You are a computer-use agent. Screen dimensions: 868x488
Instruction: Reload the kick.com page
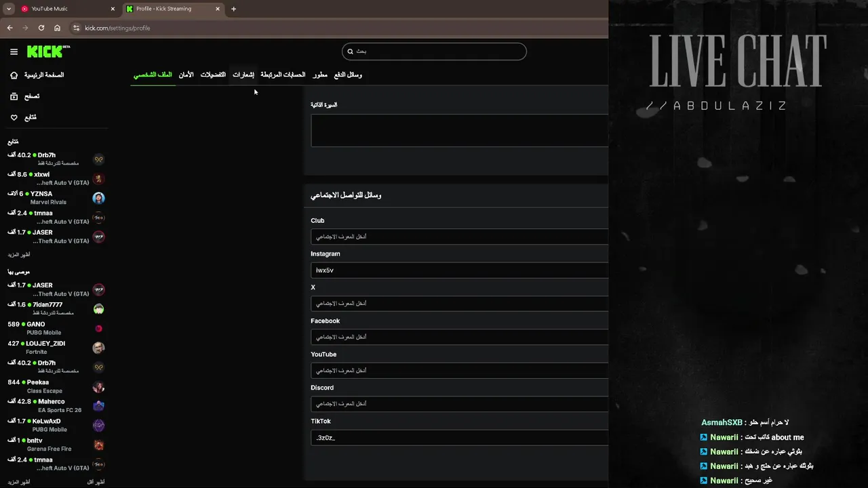point(41,28)
